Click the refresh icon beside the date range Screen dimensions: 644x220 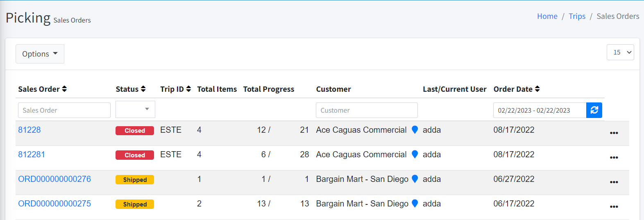[x=594, y=110]
